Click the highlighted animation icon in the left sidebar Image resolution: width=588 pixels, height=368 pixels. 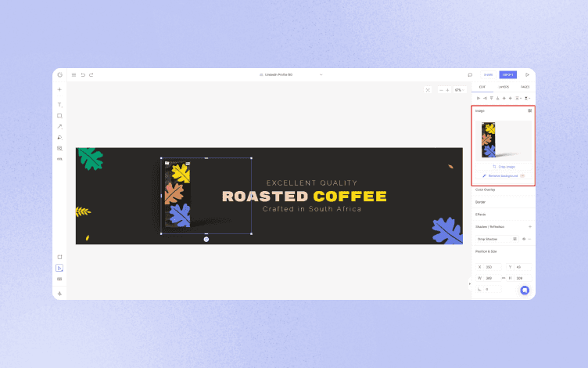[x=59, y=268]
